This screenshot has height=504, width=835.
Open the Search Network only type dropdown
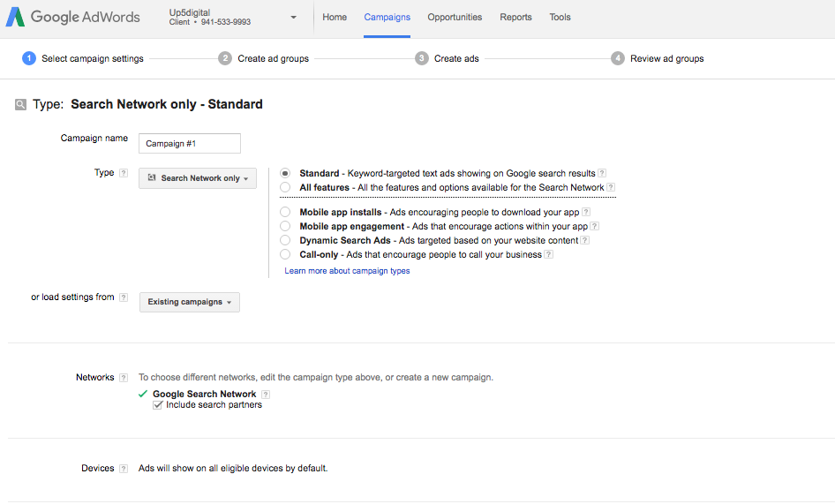198,178
